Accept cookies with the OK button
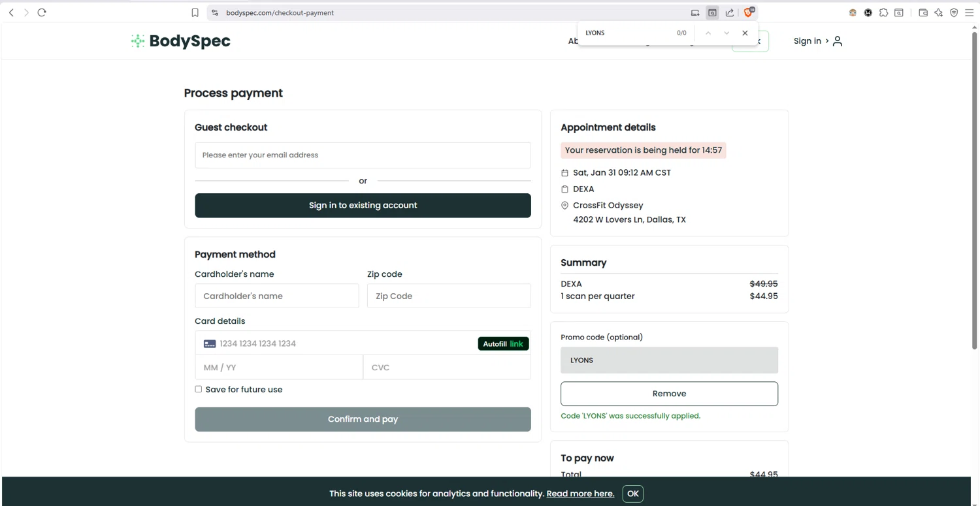Viewport: 980px width, 506px height. pos(632,494)
